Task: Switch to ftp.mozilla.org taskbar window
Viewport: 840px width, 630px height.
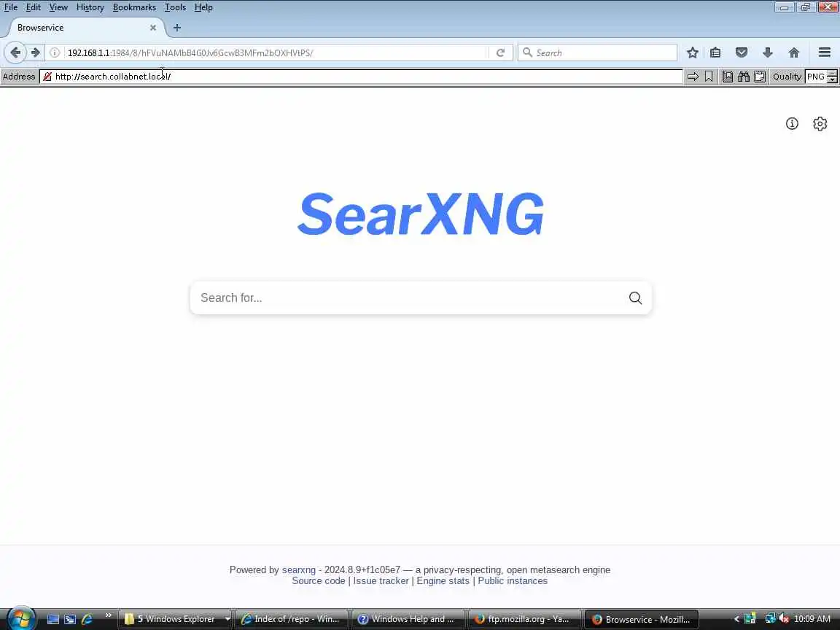Action: click(x=524, y=619)
